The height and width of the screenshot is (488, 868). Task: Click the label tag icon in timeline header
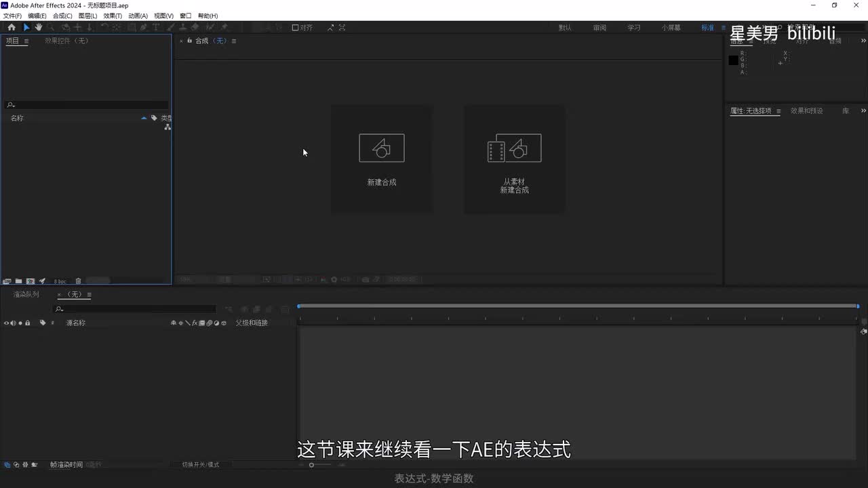(x=43, y=323)
